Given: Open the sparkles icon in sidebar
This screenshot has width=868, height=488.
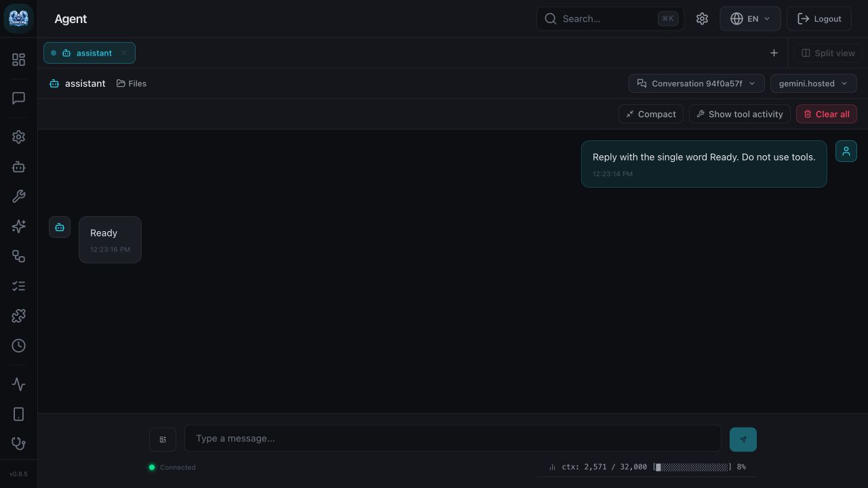Looking at the screenshot, I should [18, 226].
